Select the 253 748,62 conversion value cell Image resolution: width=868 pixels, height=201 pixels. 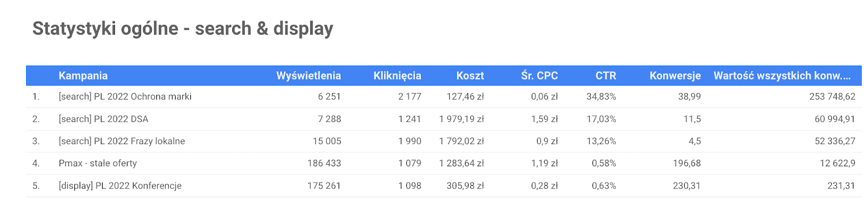coord(832,96)
